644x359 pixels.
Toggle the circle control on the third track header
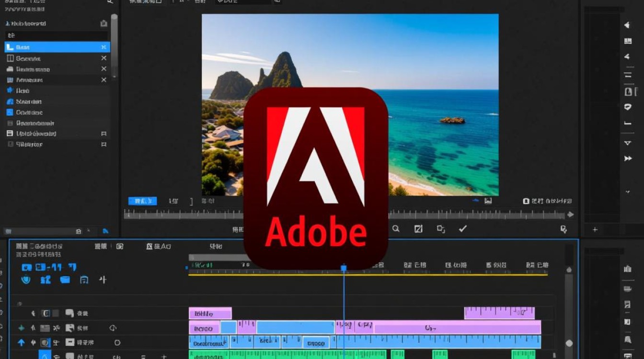coord(117,343)
